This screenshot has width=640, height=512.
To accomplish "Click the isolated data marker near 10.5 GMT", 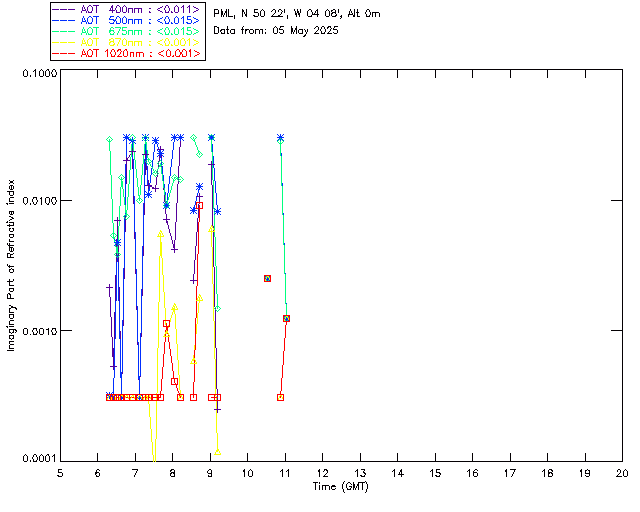I will pos(267,278).
